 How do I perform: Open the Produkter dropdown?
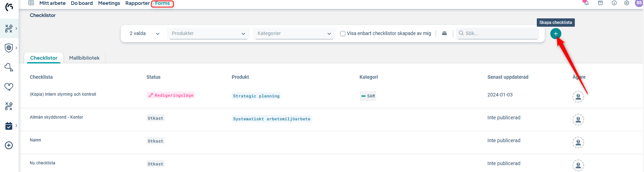pos(208,34)
